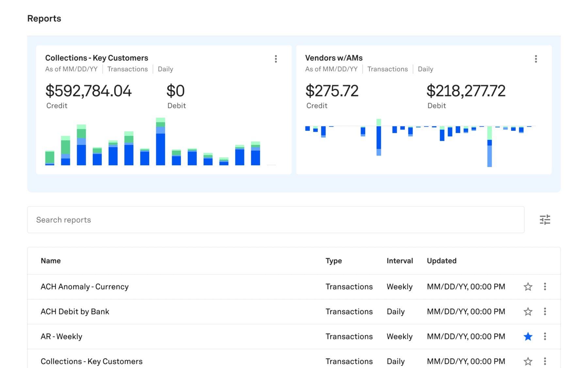Sort reports by Interval column header
Image resolution: width=588 pixels, height=368 pixels.
(x=400, y=261)
